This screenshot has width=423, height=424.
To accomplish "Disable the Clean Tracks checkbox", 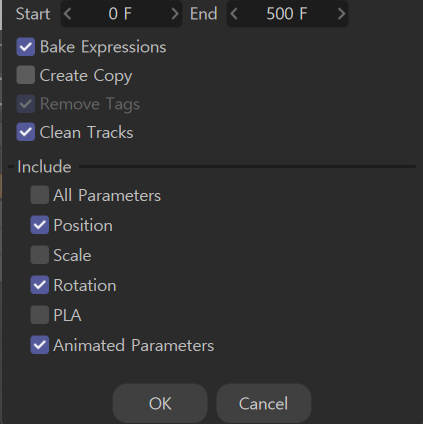I will point(26,132).
